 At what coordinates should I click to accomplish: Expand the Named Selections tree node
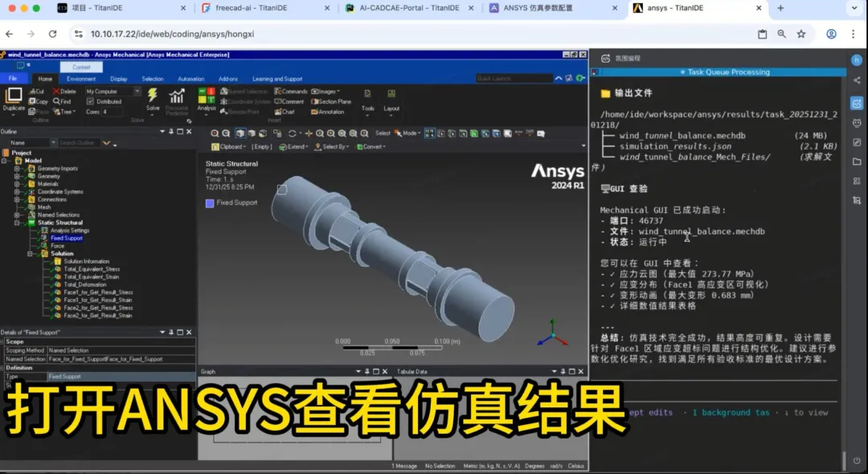[17, 215]
